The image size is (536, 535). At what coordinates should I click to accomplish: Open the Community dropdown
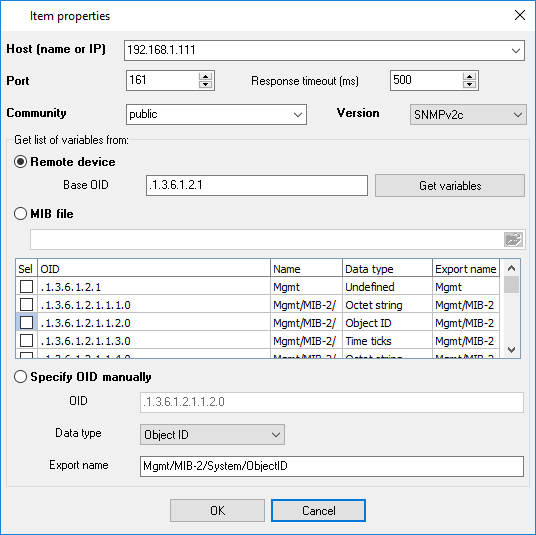pos(298,115)
